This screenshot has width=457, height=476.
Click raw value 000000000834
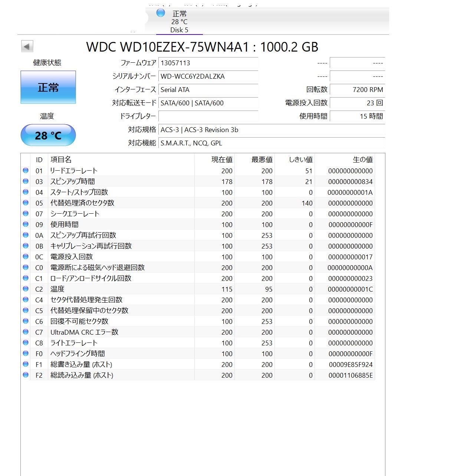coord(351,182)
